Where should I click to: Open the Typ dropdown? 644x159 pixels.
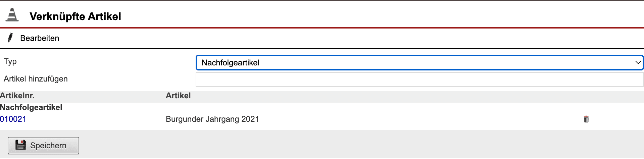[x=419, y=63]
